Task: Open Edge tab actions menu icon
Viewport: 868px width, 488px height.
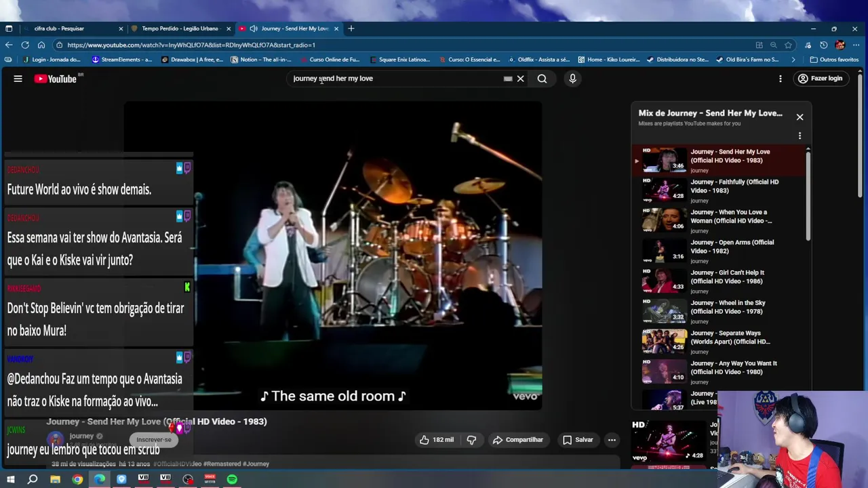Action: coord(9,28)
